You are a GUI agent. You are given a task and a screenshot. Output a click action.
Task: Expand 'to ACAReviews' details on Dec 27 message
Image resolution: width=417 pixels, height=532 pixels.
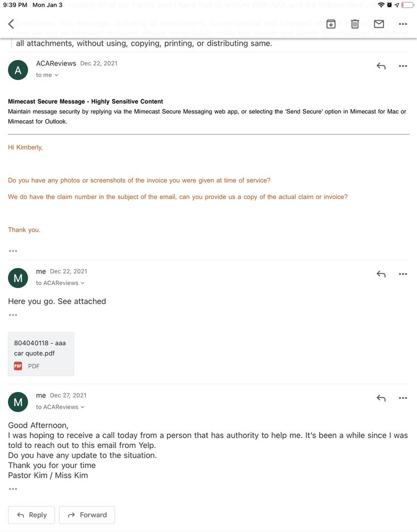pyautogui.click(x=61, y=407)
